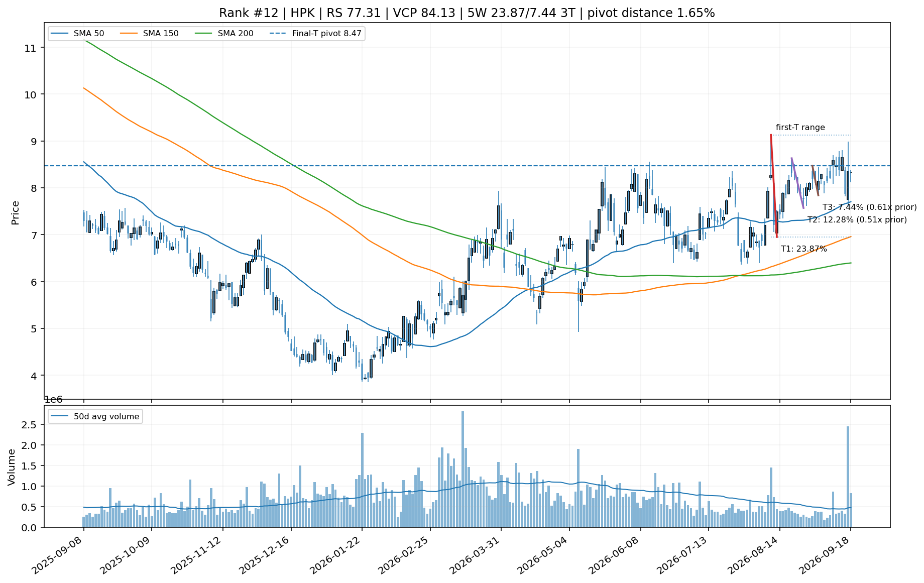Click the '2026-01-22' date tick label

point(334,555)
